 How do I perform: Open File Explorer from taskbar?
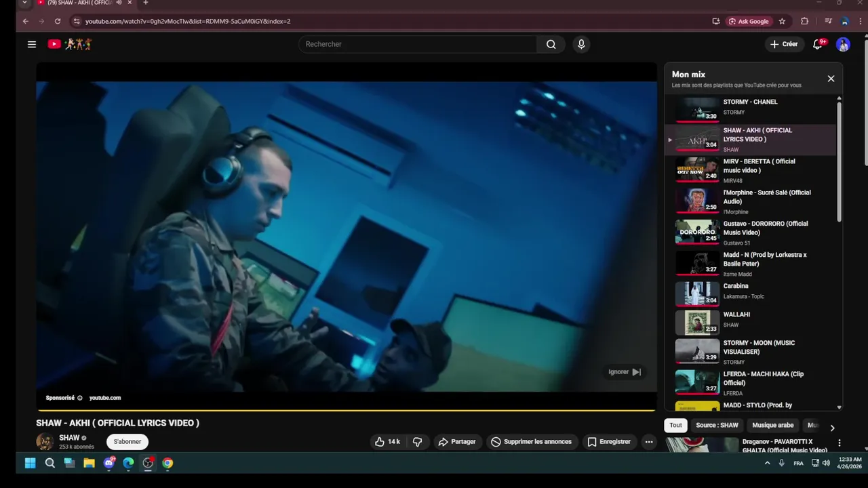(x=89, y=463)
